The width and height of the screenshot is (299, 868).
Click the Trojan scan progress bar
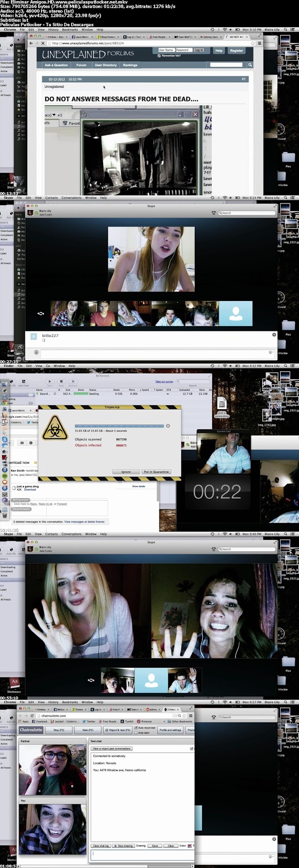119,426
